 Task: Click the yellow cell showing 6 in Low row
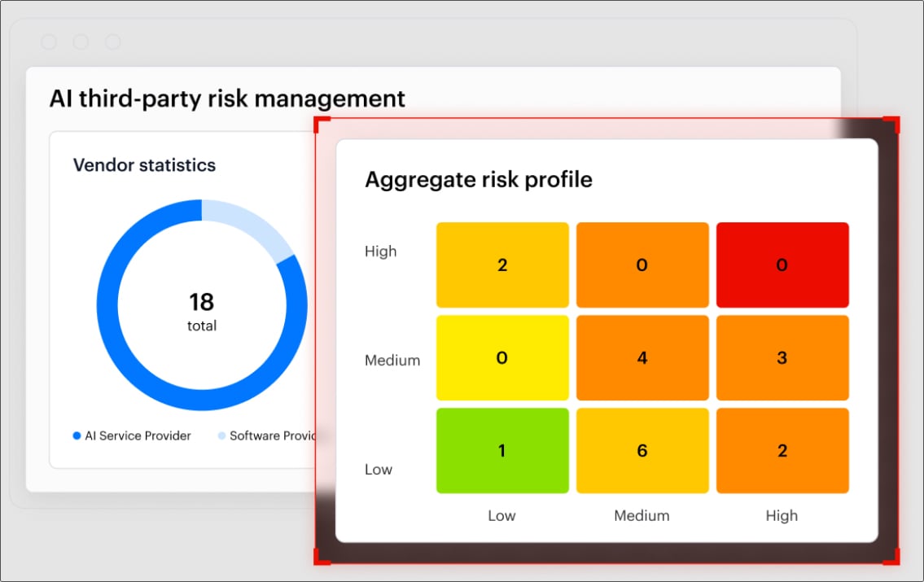click(x=642, y=450)
